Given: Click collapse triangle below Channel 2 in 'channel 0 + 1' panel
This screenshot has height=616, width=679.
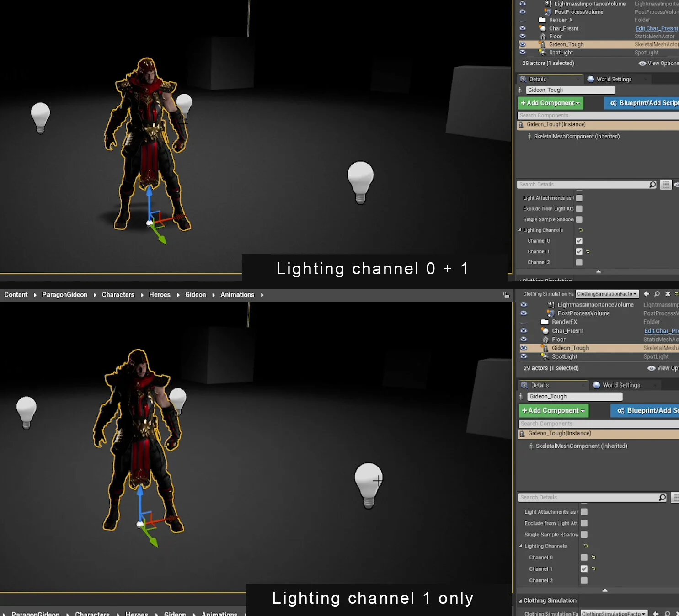Looking at the screenshot, I should [599, 271].
